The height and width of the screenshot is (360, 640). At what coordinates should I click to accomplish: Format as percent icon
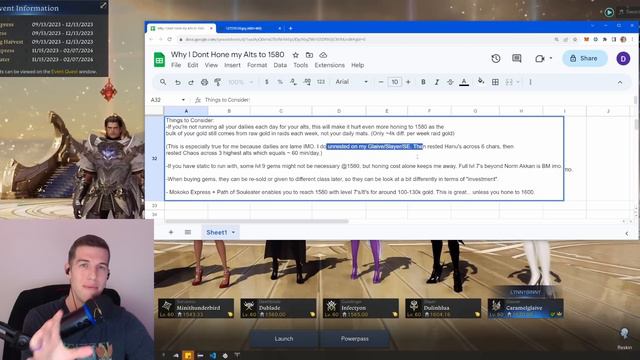pos(280,82)
